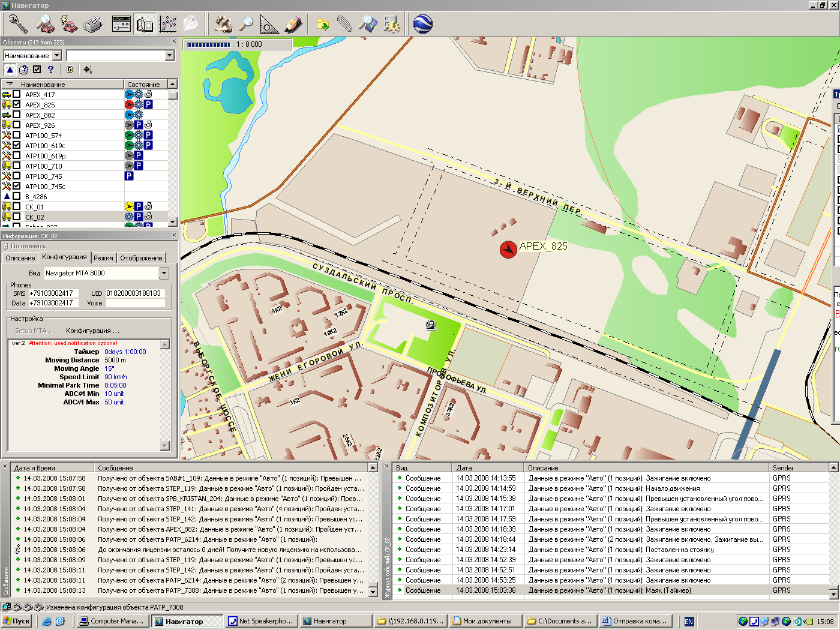Click the paperclip attachment icon
Image resolution: width=840 pixels, height=630 pixels.
tap(344, 24)
